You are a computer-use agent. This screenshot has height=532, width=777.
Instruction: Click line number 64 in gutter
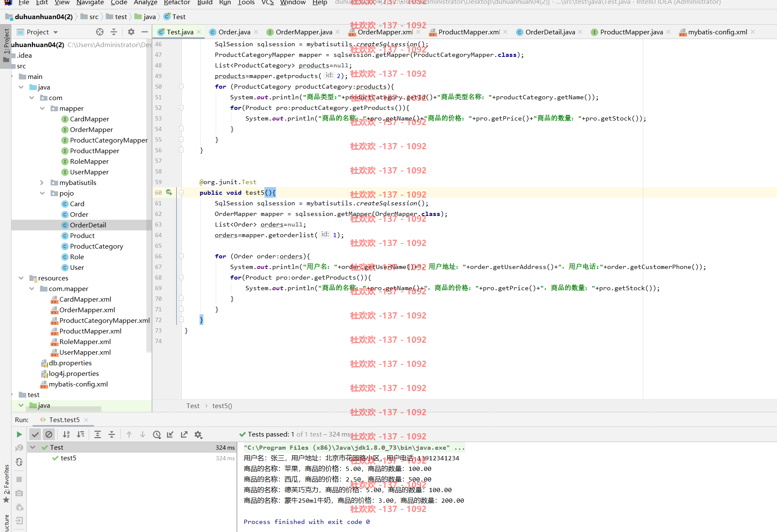(x=158, y=235)
